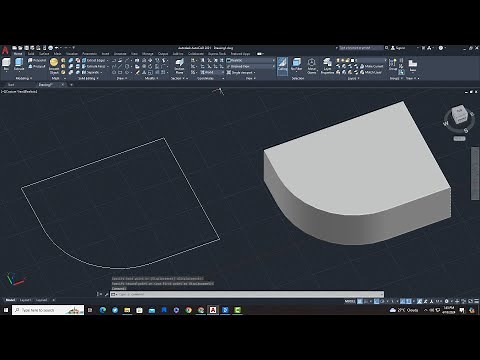Select the Extract Edges tool
This screenshot has height=360, width=480.
tap(95, 60)
